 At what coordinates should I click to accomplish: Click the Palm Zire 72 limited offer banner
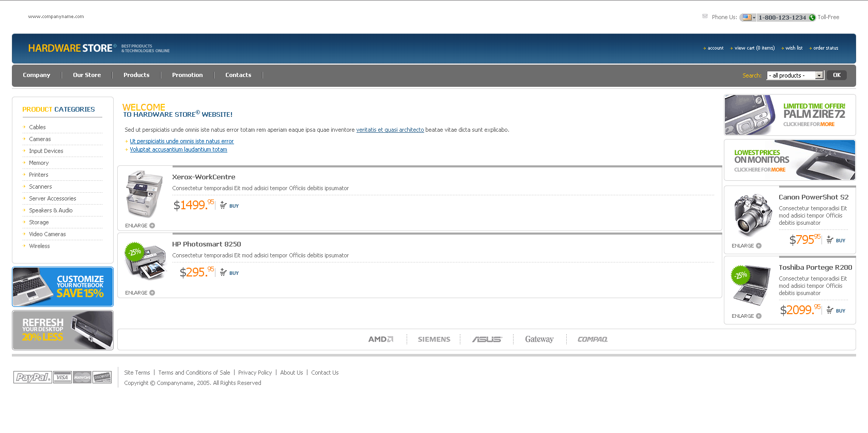[789, 115]
